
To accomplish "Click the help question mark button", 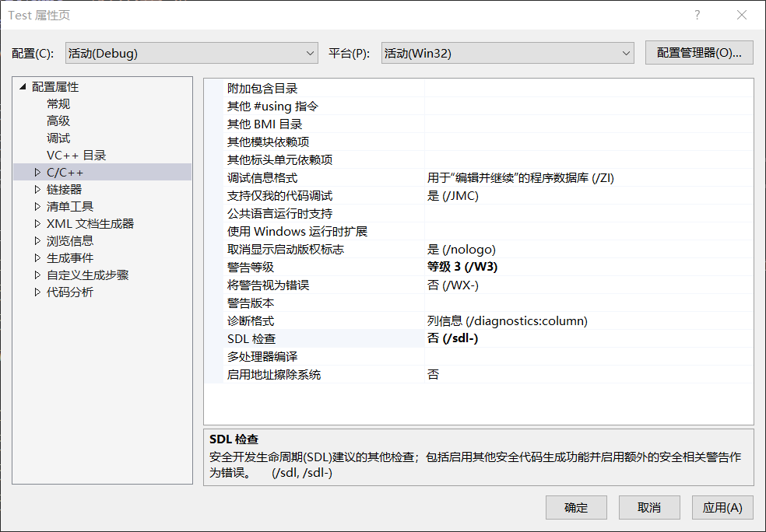I will [697, 15].
